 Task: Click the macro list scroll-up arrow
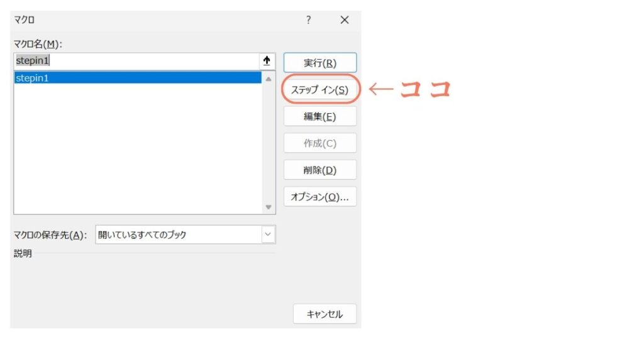pos(269,79)
